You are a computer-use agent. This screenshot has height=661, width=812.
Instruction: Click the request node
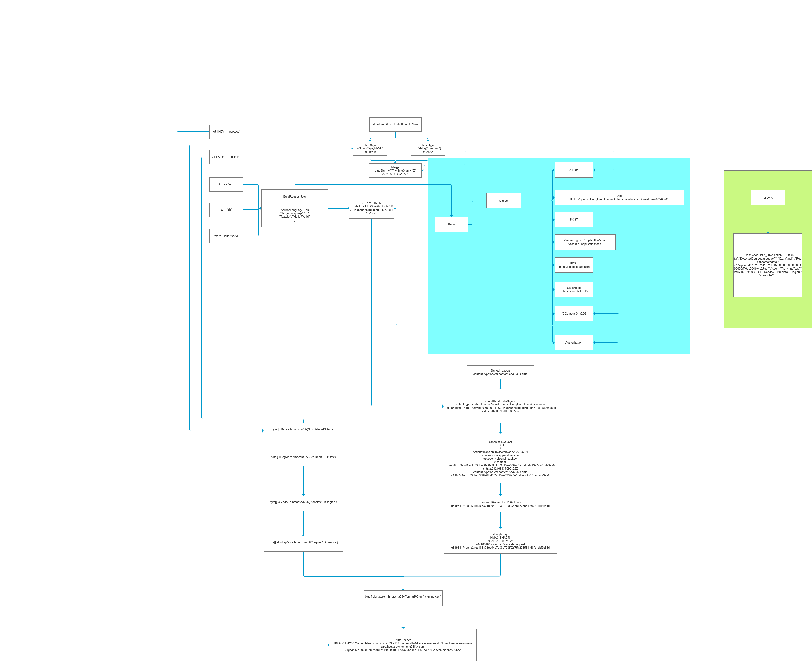click(504, 201)
